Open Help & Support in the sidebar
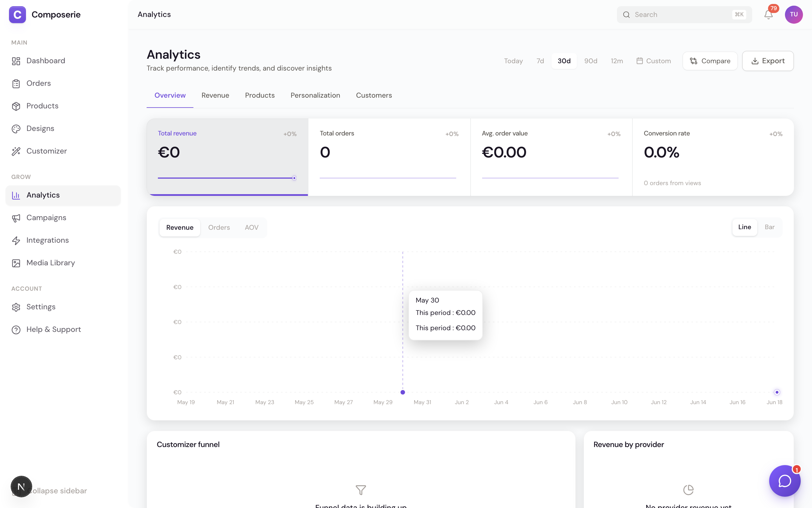This screenshot has height=508, width=812. (63, 330)
